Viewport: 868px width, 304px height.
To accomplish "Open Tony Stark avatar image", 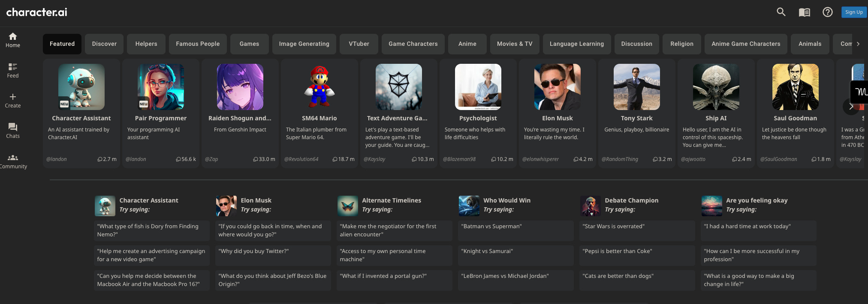I will tap(637, 87).
